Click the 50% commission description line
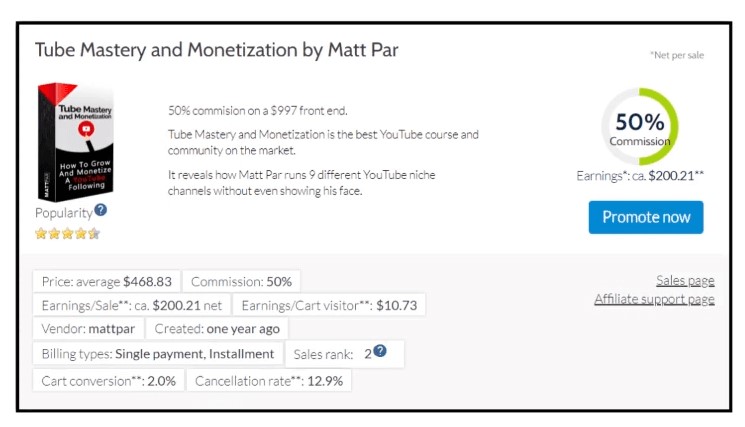 pos(258,110)
